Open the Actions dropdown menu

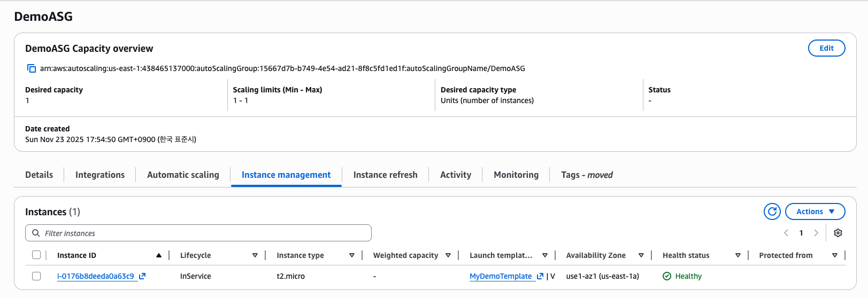815,211
